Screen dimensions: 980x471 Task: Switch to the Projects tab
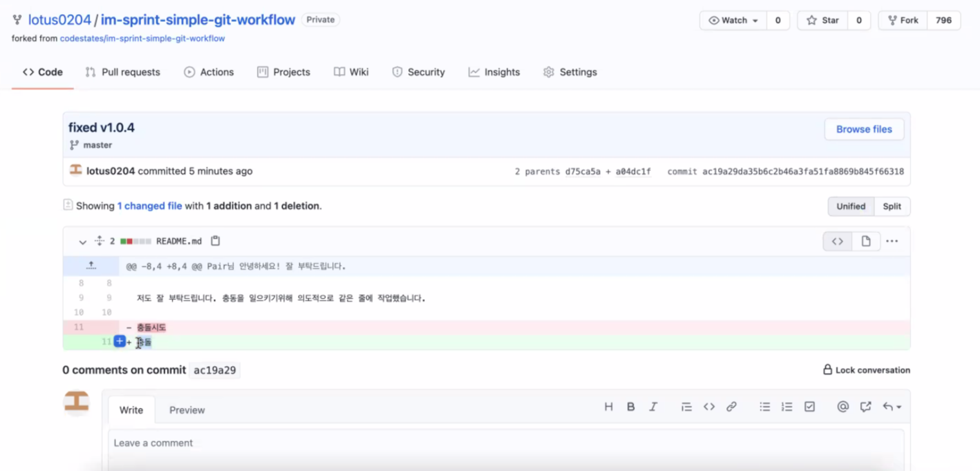[283, 72]
